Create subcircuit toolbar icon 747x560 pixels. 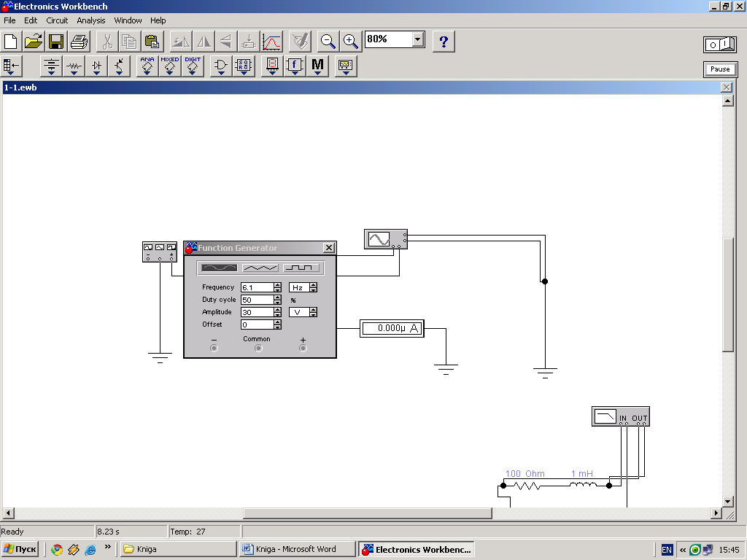[x=249, y=42]
